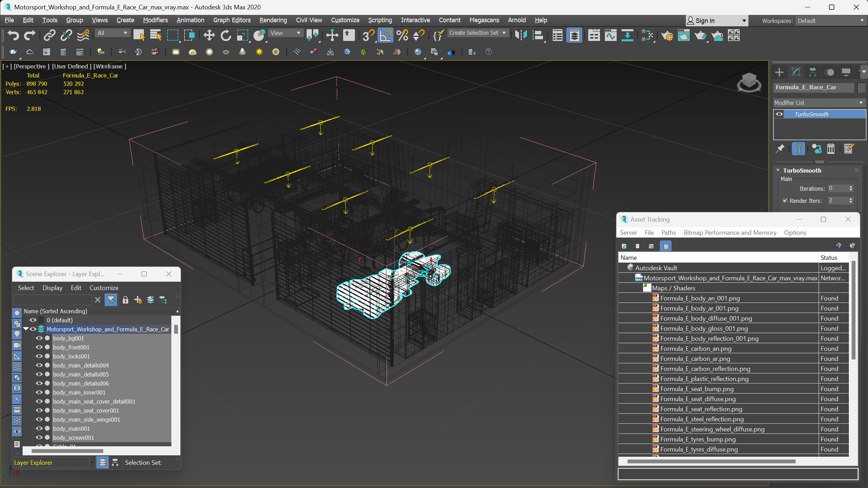
Task: Open Customize menu in Scene Explorer
Action: (104, 288)
